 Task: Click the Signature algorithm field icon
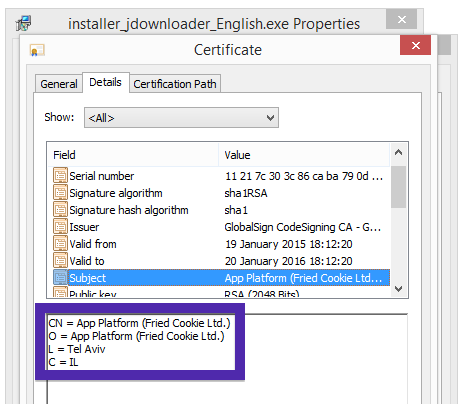(60, 192)
